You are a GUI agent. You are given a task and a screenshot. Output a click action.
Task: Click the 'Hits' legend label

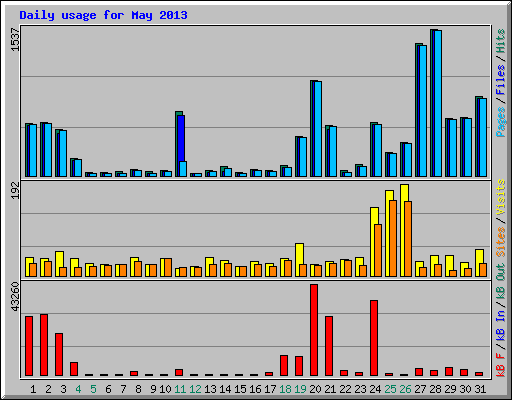500,41
